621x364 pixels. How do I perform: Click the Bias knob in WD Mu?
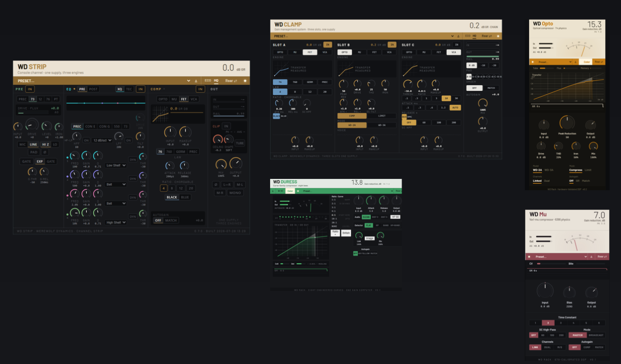pyautogui.click(x=569, y=292)
